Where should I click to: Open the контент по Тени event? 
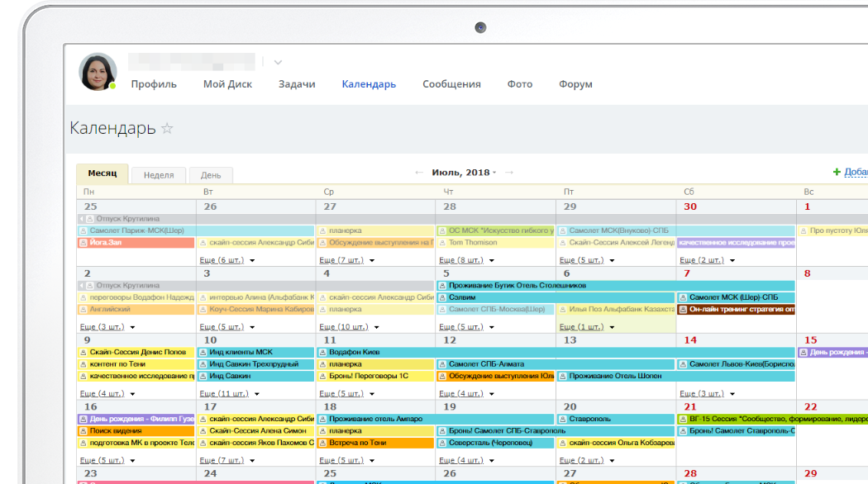point(136,364)
